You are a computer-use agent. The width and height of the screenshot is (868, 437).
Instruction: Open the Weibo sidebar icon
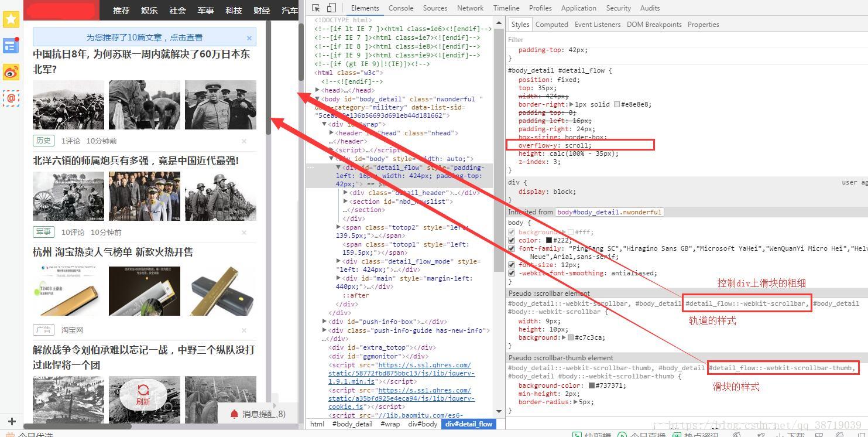(11, 72)
